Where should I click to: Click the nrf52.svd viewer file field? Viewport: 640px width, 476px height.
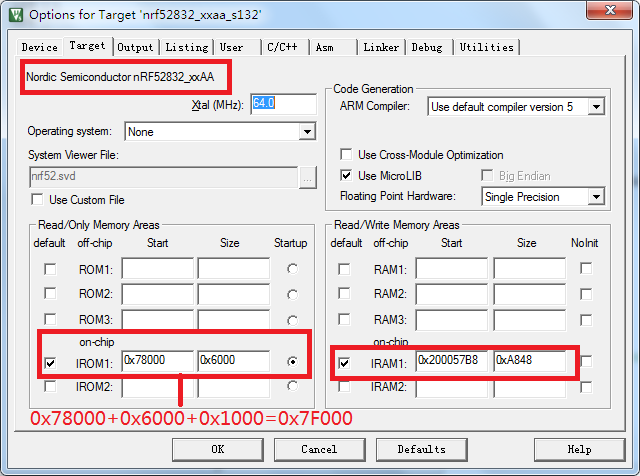coord(163,177)
